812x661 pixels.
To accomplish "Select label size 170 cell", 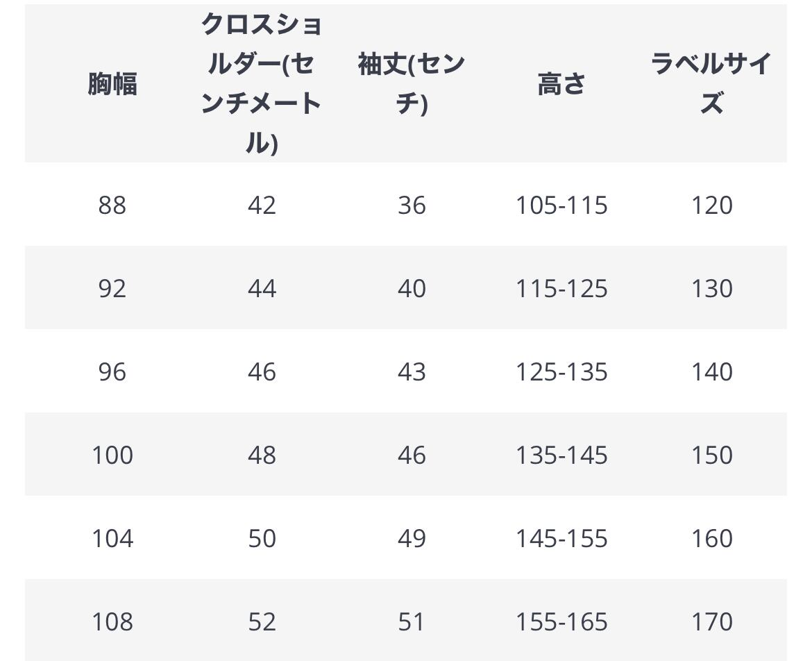I will [x=711, y=621].
